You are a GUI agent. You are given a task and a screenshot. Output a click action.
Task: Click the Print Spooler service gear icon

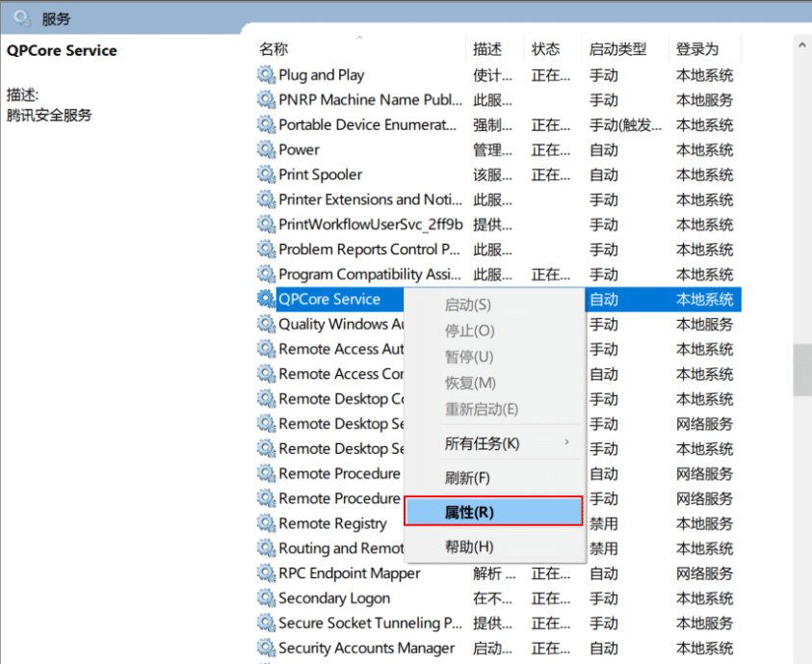(x=266, y=174)
